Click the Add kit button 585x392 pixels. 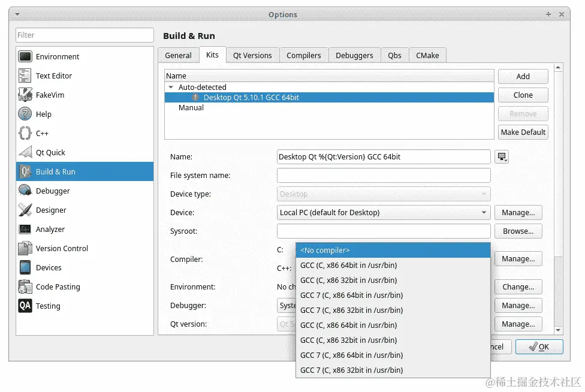tap(523, 77)
